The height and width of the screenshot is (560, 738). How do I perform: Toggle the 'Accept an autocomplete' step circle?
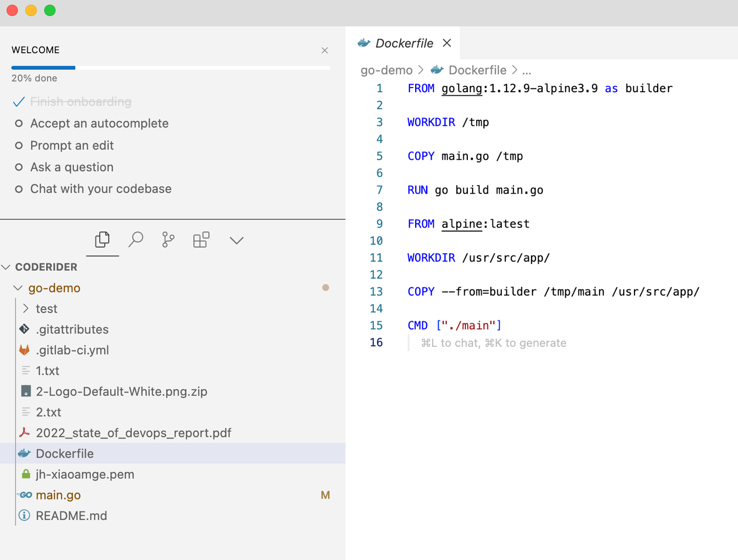(19, 123)
